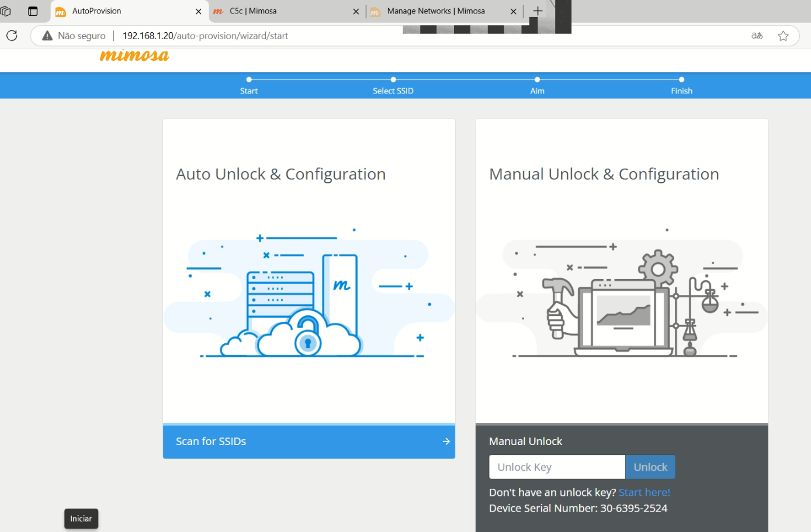This screenshot has height=532, width=811.
Task: Click the Unlock button
Action: (650, 467)
